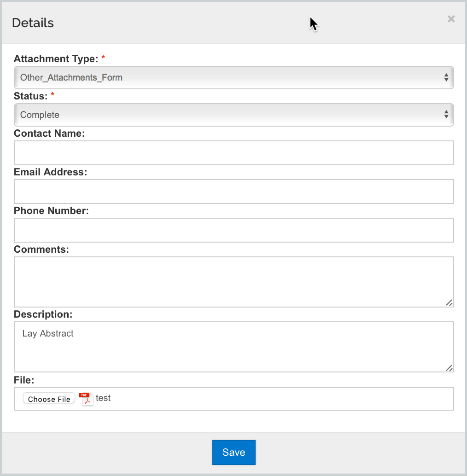467x476 pixels.
Task: Click the Comments resize handle
Action: pos(449,302)
